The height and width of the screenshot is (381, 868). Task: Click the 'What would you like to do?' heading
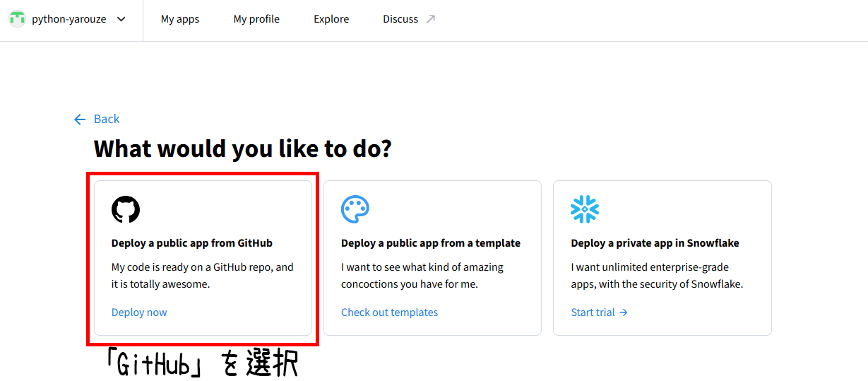tap(242, 148)
